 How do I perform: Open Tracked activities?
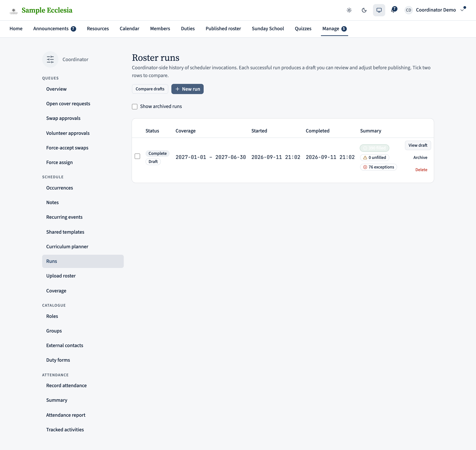[x=83, y=430]
